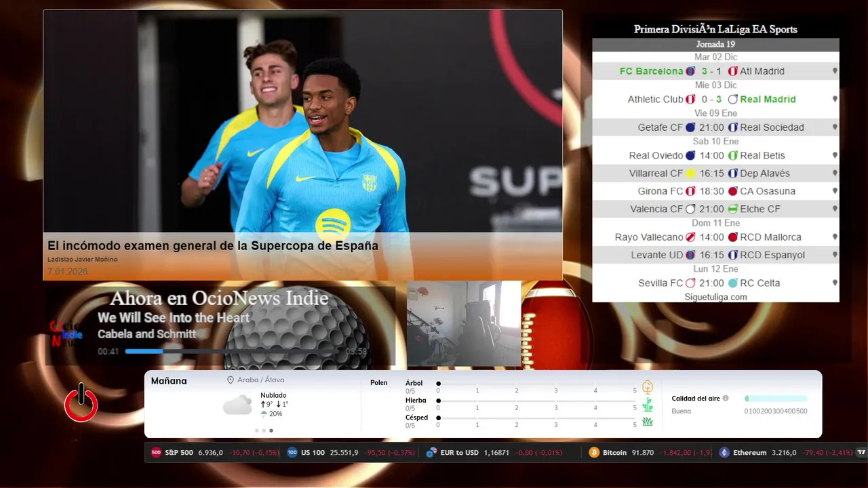Click the location pin beside Araba / Álava
The width and height of the screenshot is (868, 488).
(x=231, y=380)
